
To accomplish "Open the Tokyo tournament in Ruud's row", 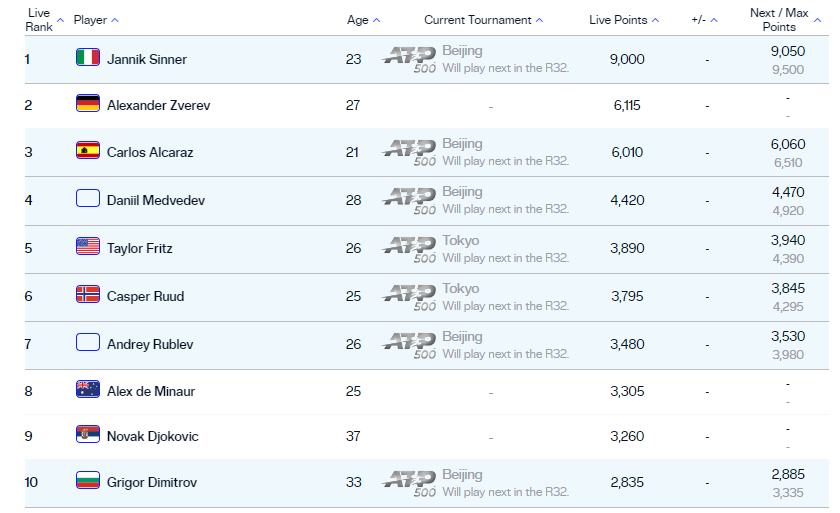I will pos(461,288).
